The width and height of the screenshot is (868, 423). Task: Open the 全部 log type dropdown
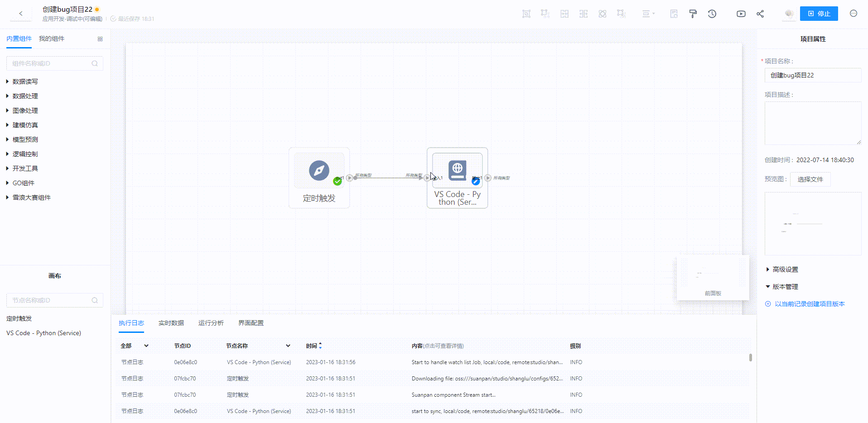146,346
